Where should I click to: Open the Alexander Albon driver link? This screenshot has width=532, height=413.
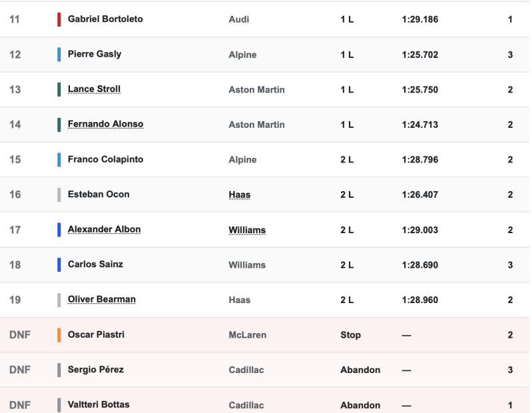click(104, 229)
